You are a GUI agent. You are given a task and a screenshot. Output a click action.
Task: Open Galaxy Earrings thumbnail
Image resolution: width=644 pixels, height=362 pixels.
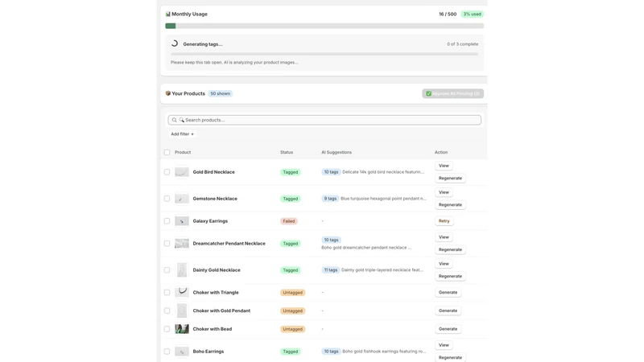(x=182, y=221)
